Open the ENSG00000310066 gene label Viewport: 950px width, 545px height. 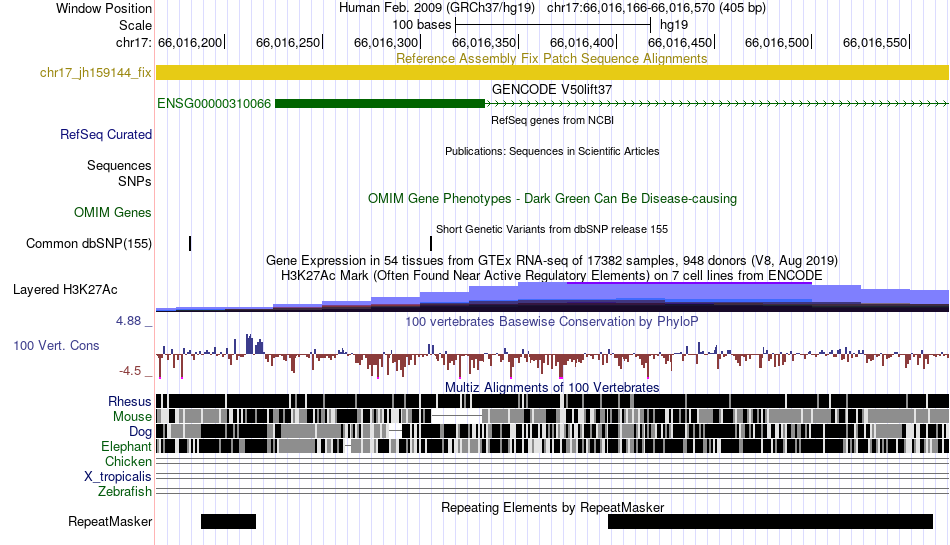[214, 104]
